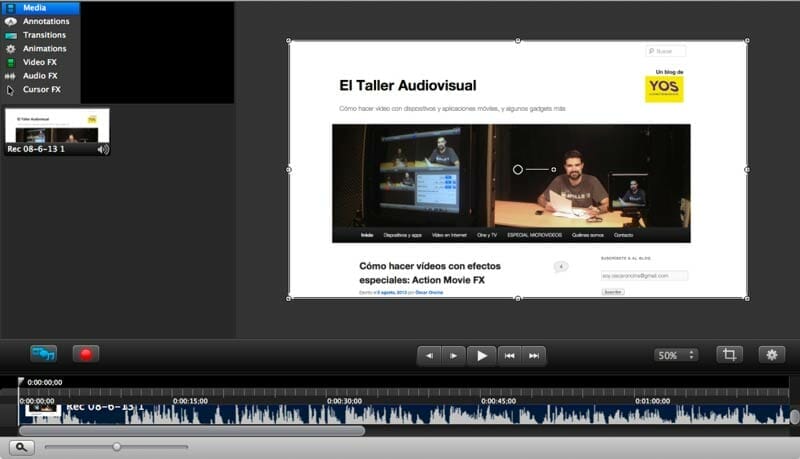Click timeline ruler at 0:01:00;00
Viewport: 800px width, 459px height.
point(653,401)
